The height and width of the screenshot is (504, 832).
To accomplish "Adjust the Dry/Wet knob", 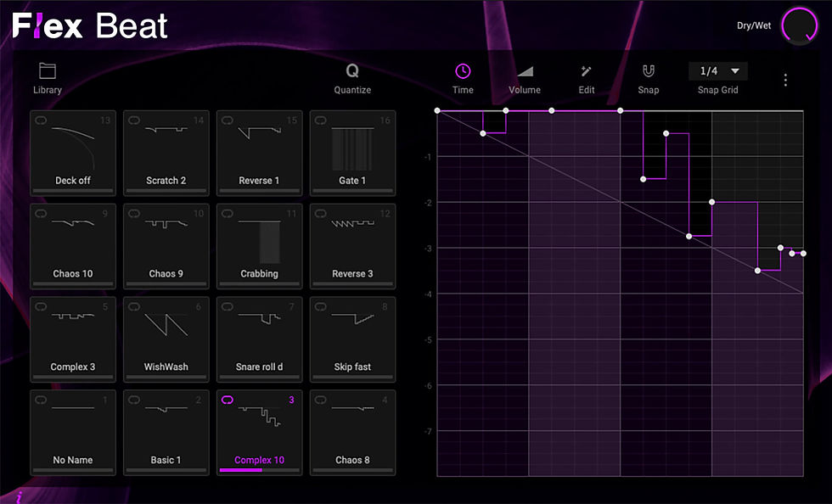I will 799,25.
